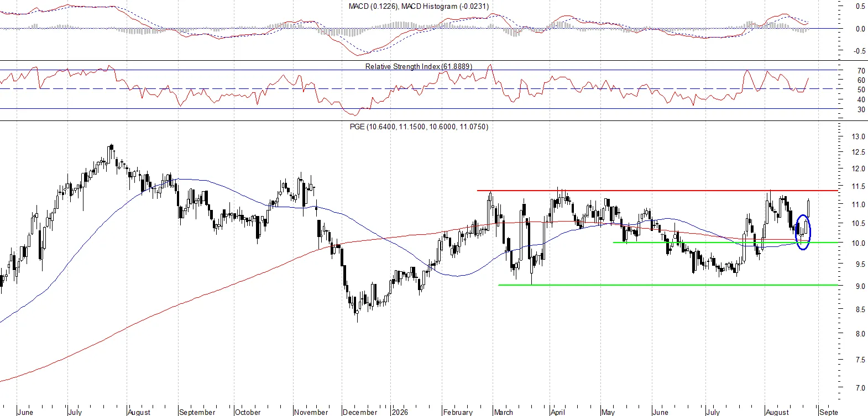The height and width of the screenshot is (416, 868).
Task: Click the 12.0 price axis label
Action: click(859, 169)
